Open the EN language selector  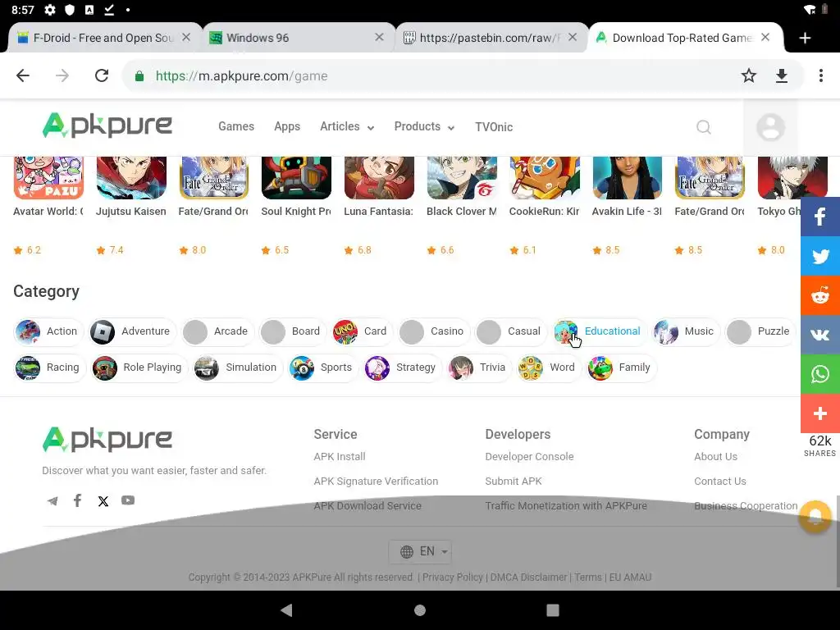pos(420,551)
